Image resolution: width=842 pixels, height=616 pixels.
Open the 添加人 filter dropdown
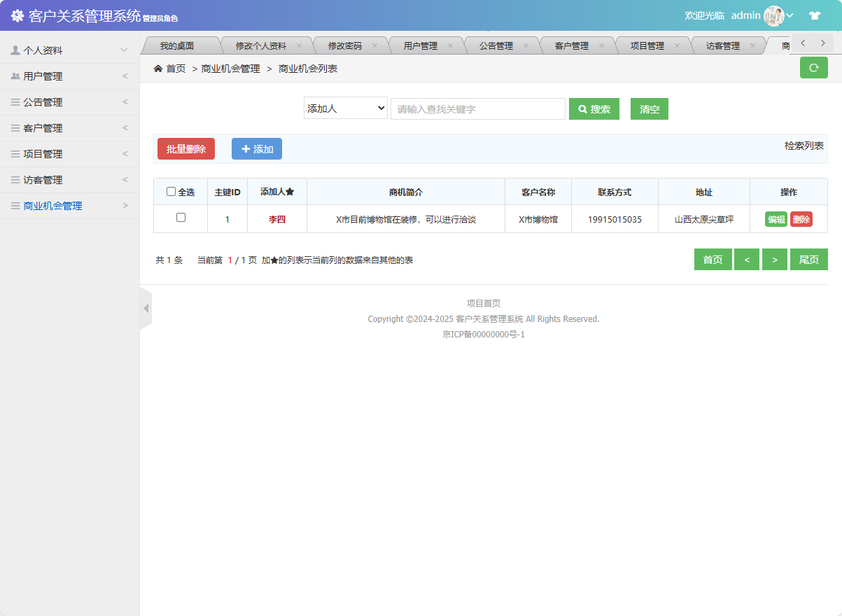tap(345, 108)
